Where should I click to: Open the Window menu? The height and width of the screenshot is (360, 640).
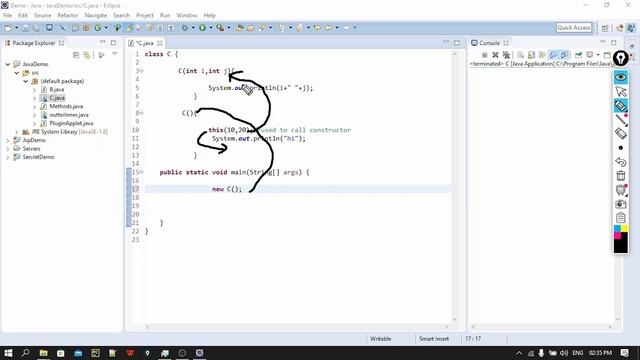pos(187,16)
